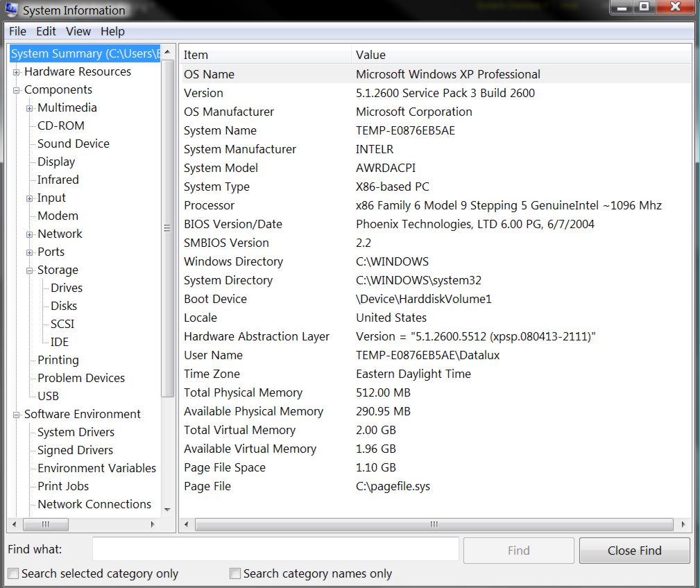This screenshot has height=588, width=700.
Task: Click the Value column header
Action: (521, 55)
